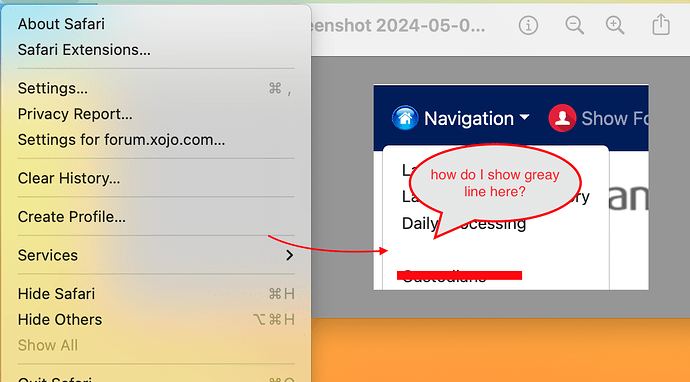
Task: Expand the Services submenu
Action: point(156,255)
